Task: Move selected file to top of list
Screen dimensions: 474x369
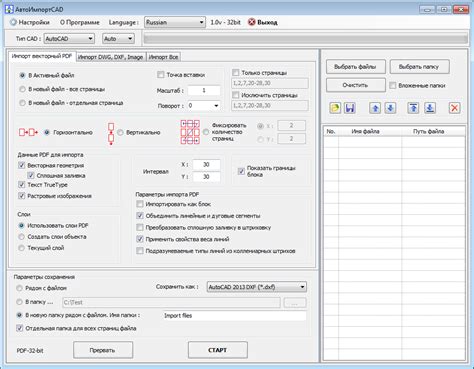Action: click(x=413, y=108)
